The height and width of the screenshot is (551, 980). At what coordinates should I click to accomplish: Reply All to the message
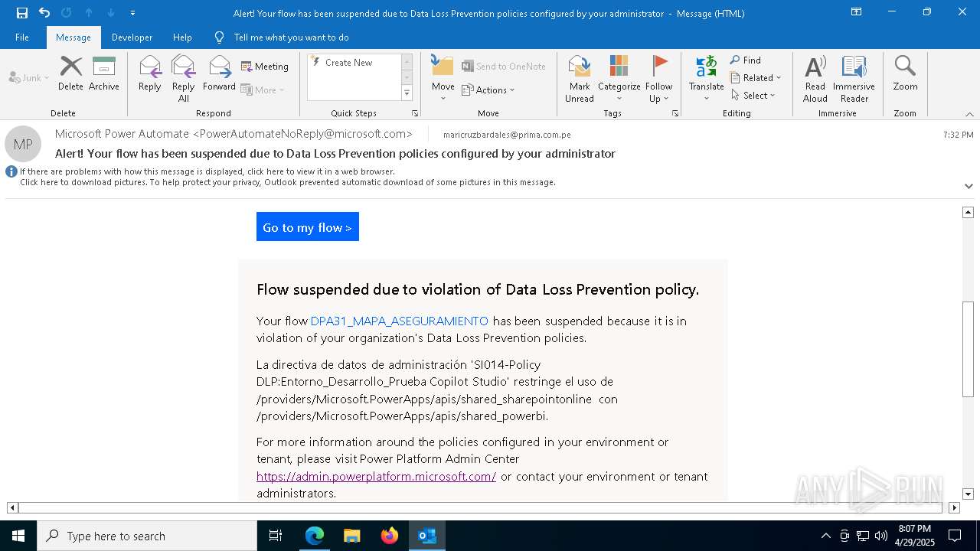184,79
